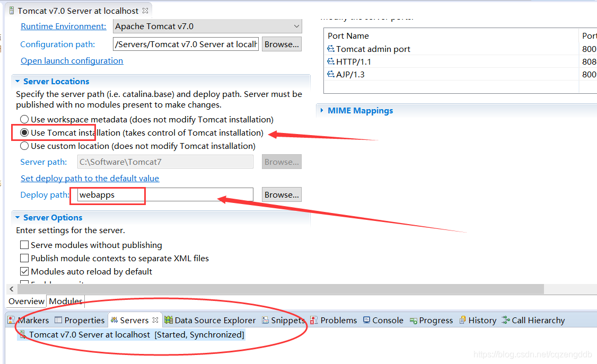Click the Servers view icon
Screen dimensions: 597x364
pyautogui.click(x=114, y=320)
